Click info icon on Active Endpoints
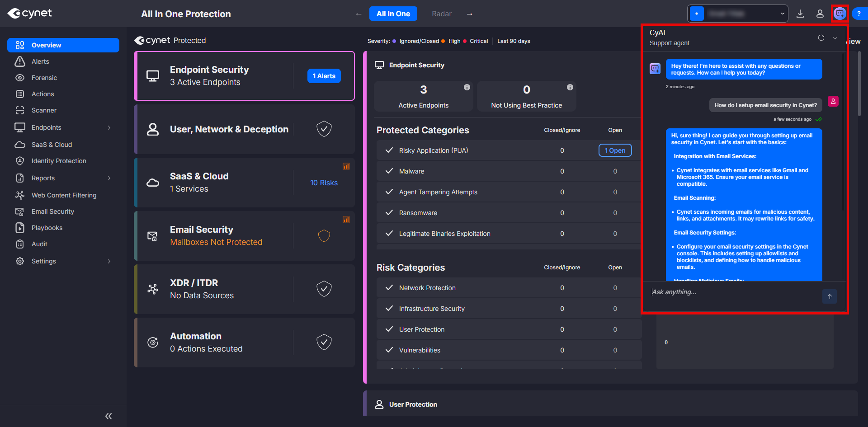Screen dimensions: 868x427 tap(467, 87)
